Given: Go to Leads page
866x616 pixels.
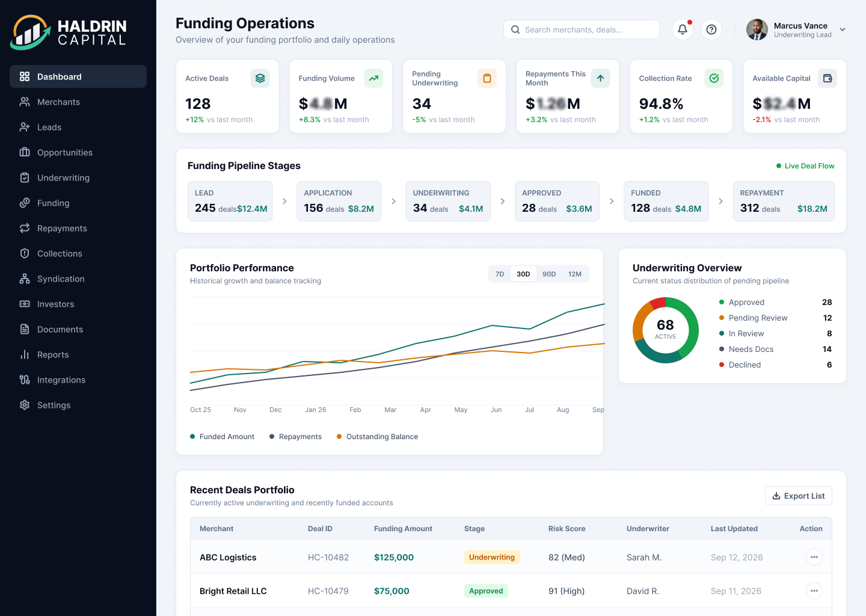Looking at the screenshot, I should [x=78, y=127].
